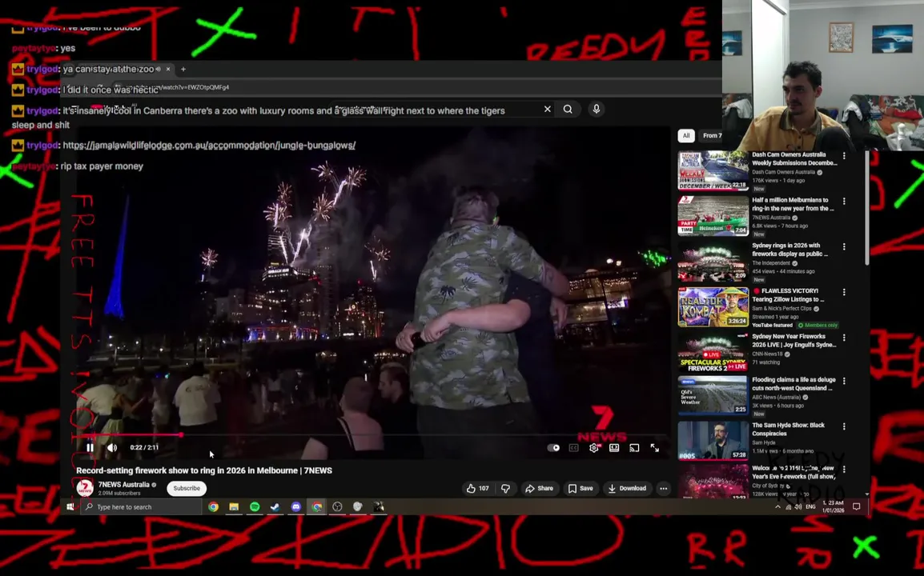Image resolution: width=924 pixels, height=576 pixels.
Task: Open a new browser tab with plus
Action: coord(183,69)
